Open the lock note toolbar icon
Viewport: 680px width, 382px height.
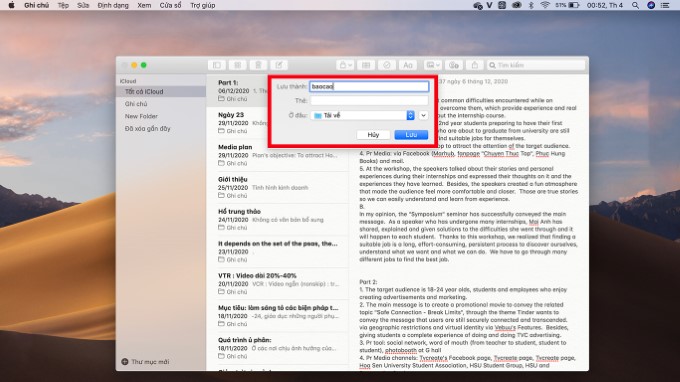pyautogui.click(x=345, y=65)
